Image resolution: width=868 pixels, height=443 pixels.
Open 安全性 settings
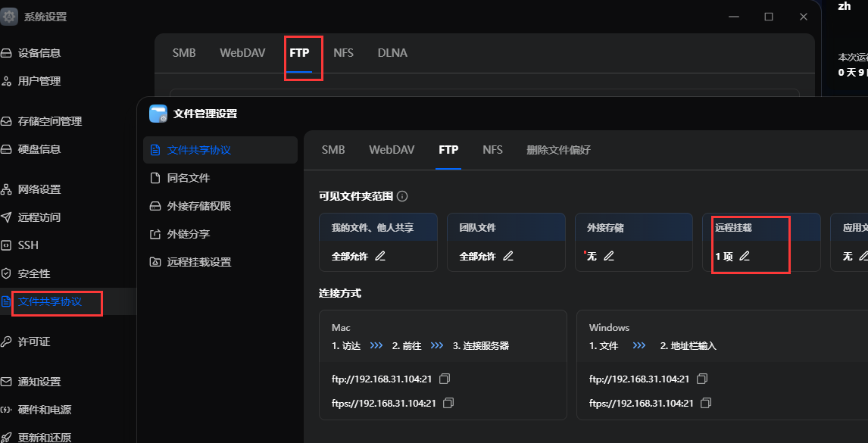pos(34,273)
